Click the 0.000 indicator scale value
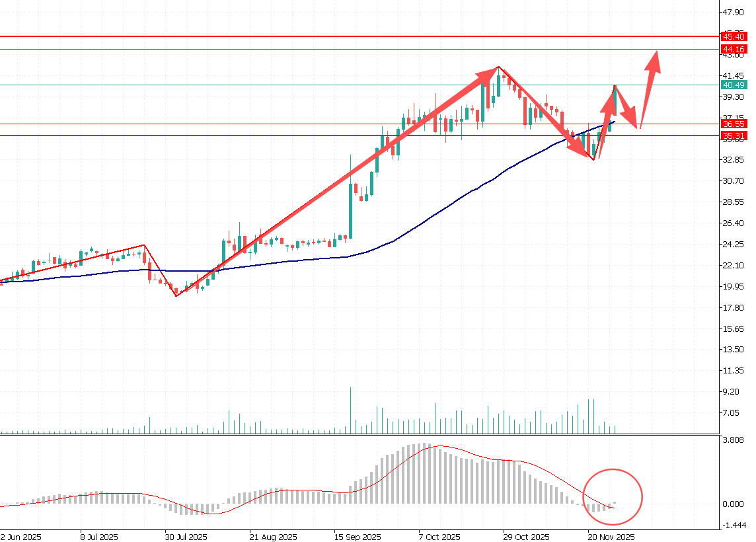 coord(734,504)
